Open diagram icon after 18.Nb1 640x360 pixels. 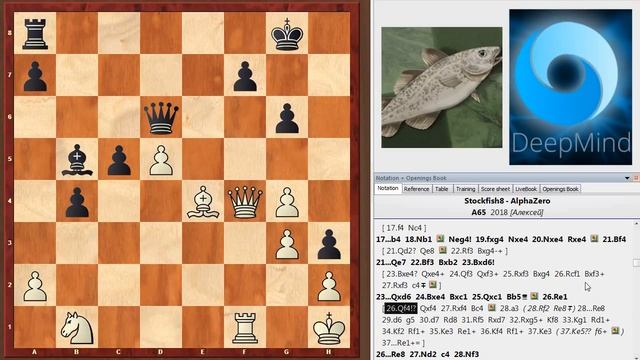point(440,239)
